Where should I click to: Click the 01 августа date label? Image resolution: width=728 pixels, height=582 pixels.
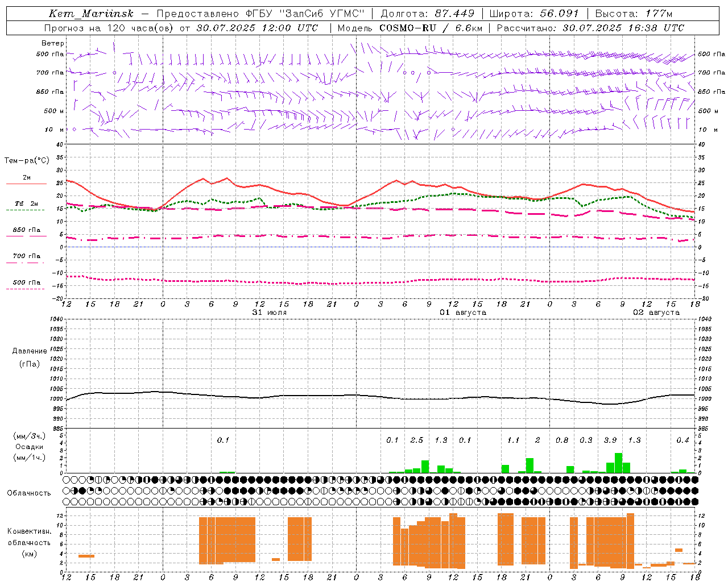point(463,313)
